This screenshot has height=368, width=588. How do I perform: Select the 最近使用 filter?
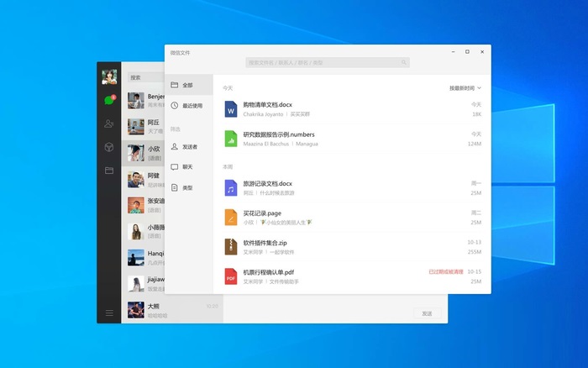point(188,106)
